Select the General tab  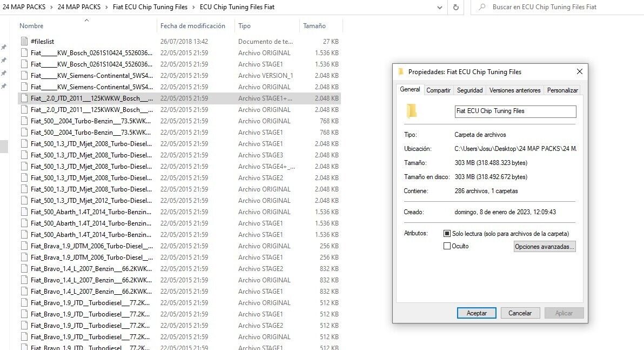tap(410, 89)
